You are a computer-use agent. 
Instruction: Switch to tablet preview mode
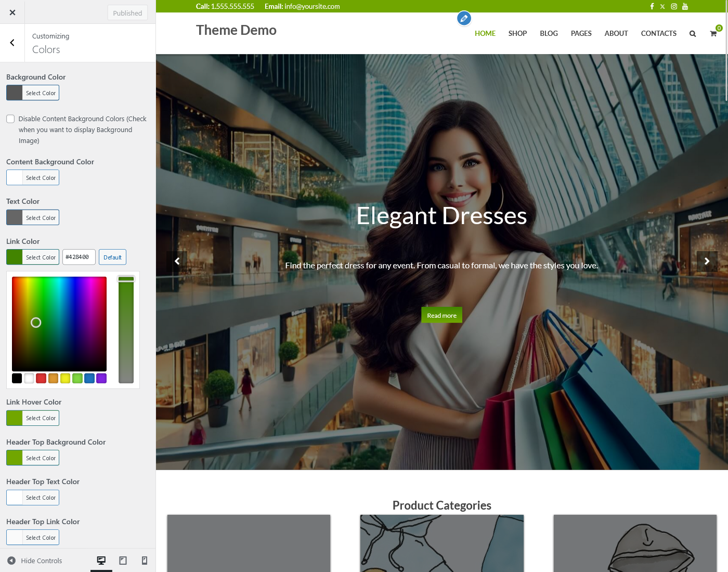(123, 560)
